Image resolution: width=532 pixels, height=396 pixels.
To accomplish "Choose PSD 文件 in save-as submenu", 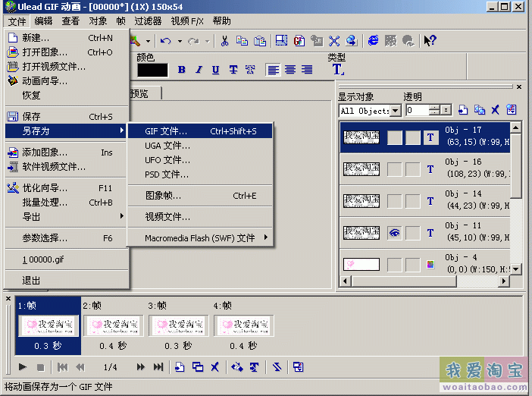I will coord(200,174).
